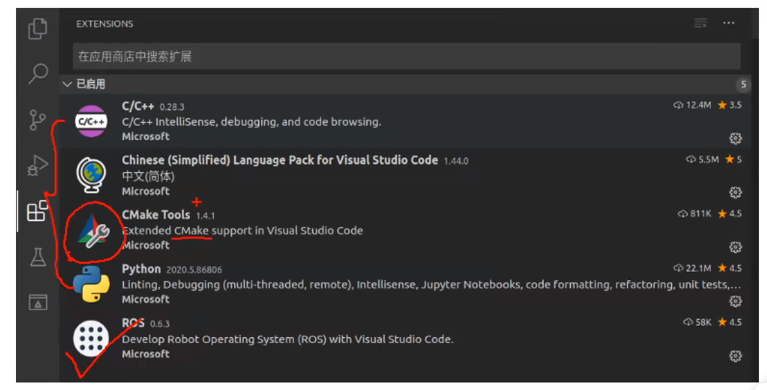This screenshot has height=390, width=767.
Task: Open the Search view icon
Action: coord(38,73)
